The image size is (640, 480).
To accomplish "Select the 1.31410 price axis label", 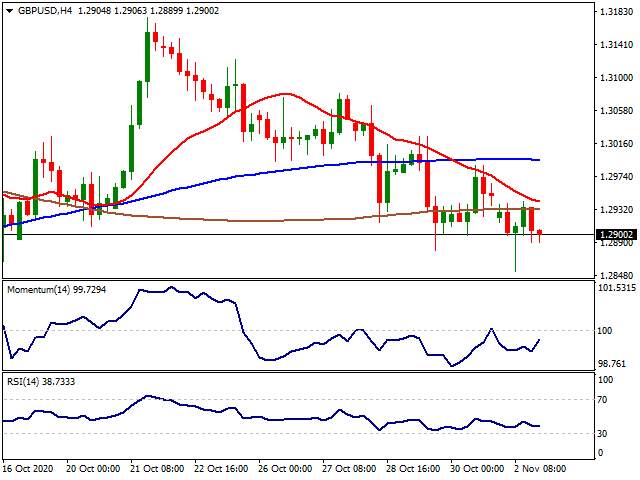I will 616,44.
